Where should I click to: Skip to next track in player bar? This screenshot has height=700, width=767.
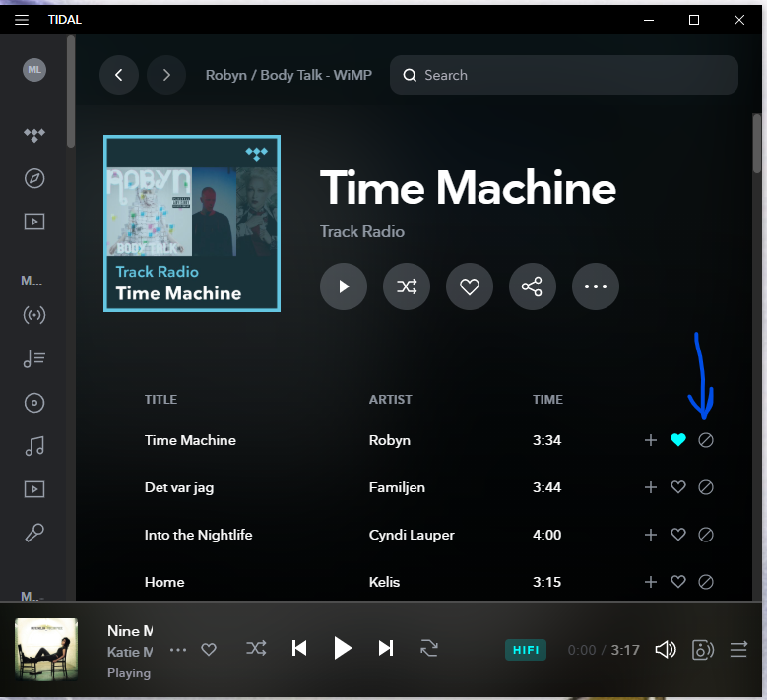[x=386, y=648]
